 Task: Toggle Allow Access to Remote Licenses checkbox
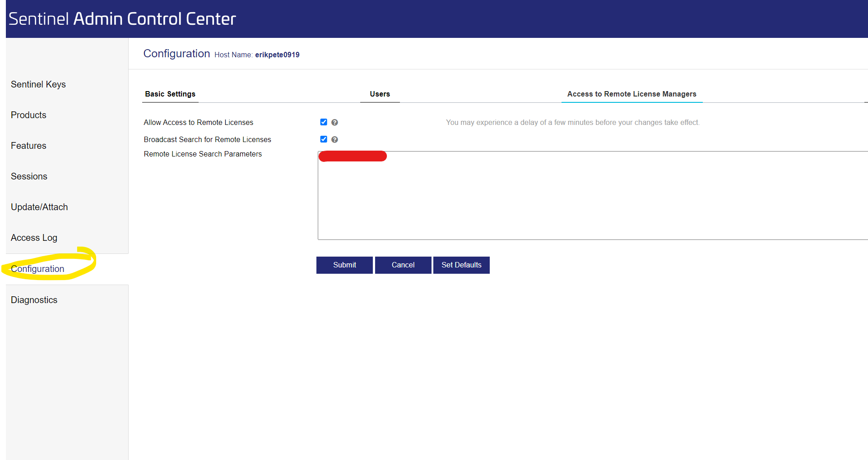[324, 122]
